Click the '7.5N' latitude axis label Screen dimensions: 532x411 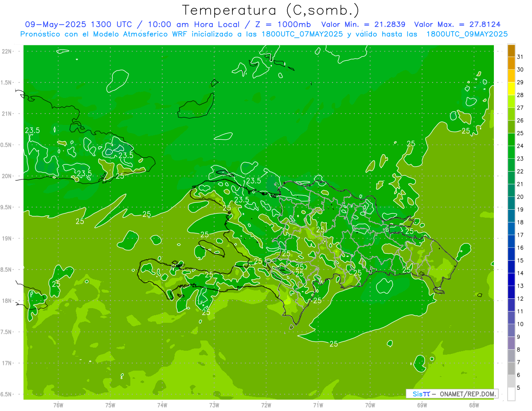click(x=6, y=332)
